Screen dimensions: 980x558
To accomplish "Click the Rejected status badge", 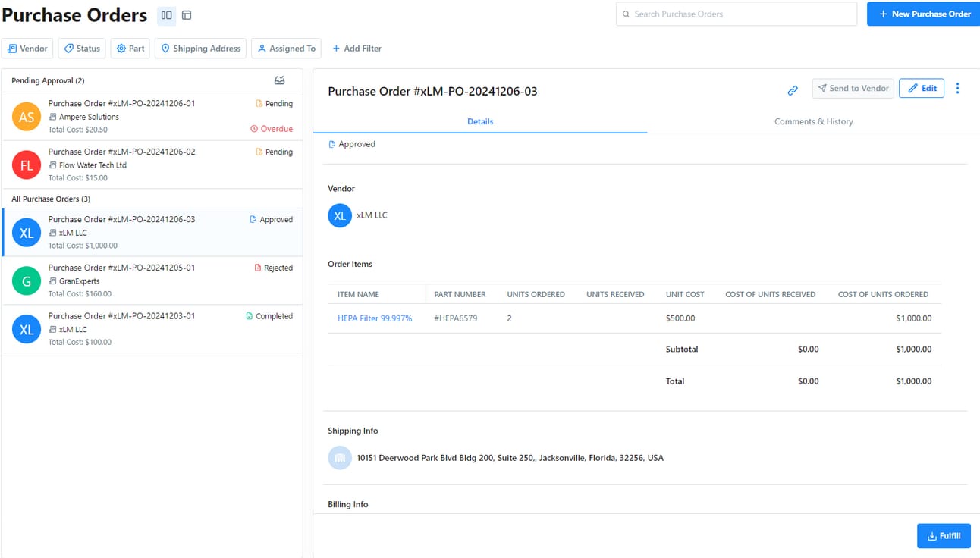I will coord(274,268).
